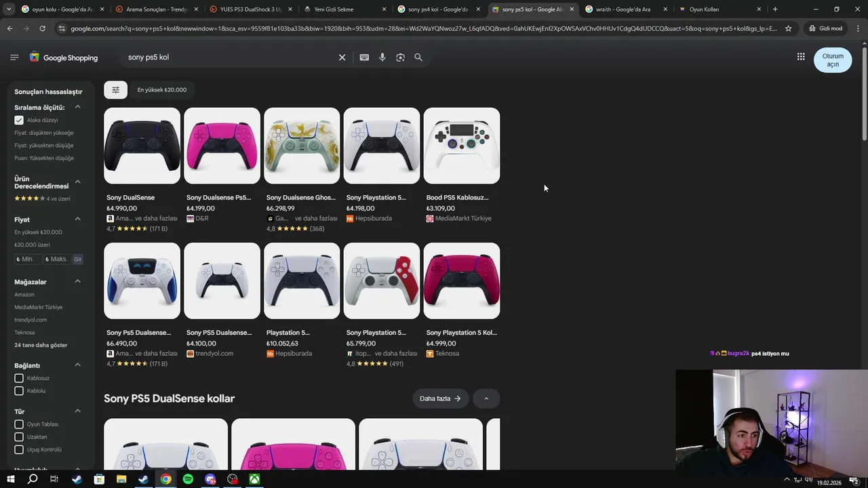Image resolution: width=868 pixels, height=488 pixels.
Task: Remove the En yüksek ₺20.000 filter chip
Action: (161, 89)
